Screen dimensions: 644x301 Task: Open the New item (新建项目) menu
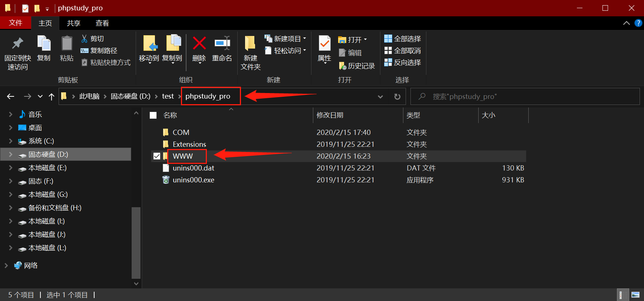coord(285,39)
